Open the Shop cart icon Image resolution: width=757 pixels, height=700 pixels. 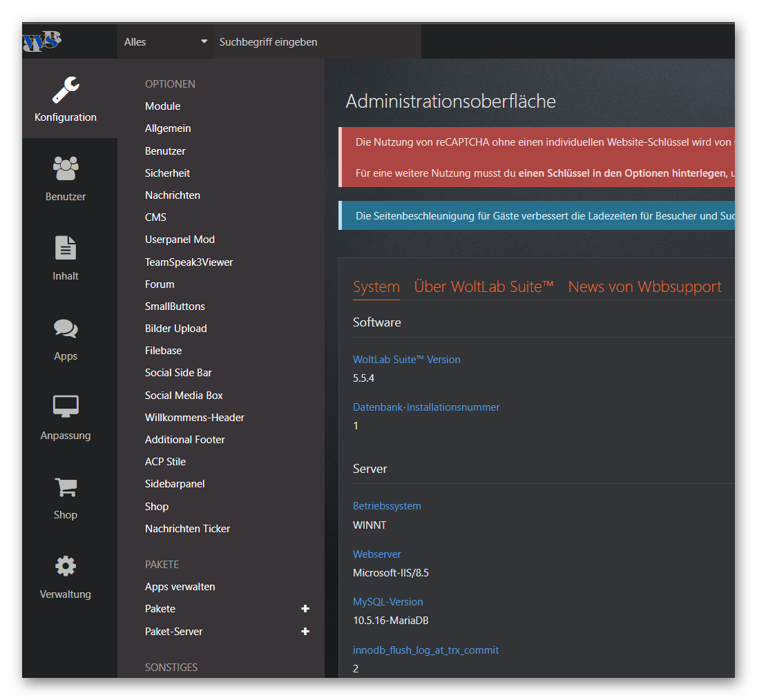(66, 487)
